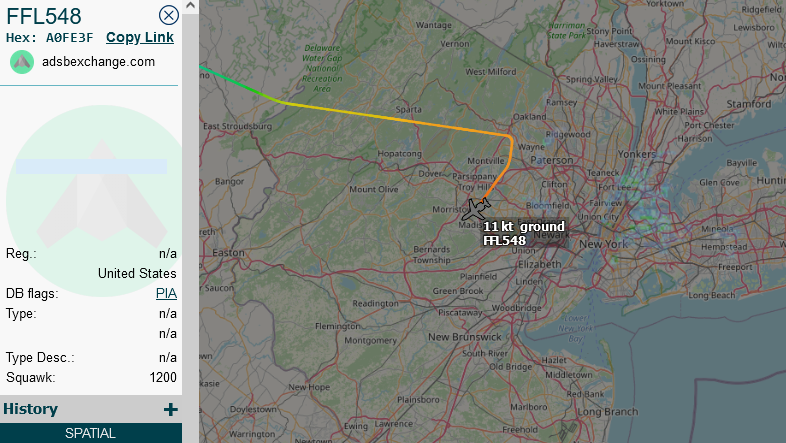Click the Copy Link hyperlink
The height and width of the screenshot is (443, 786).
(140, 38)
